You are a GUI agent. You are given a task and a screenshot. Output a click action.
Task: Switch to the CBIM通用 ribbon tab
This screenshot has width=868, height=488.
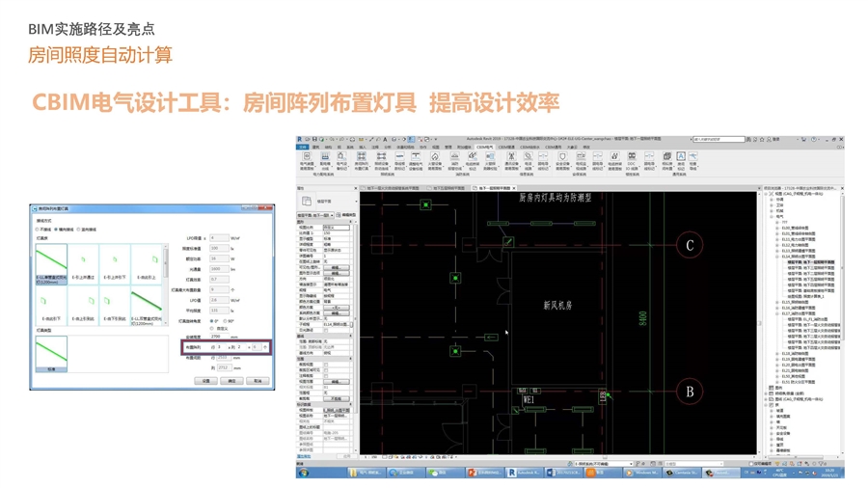click(553, 148)
